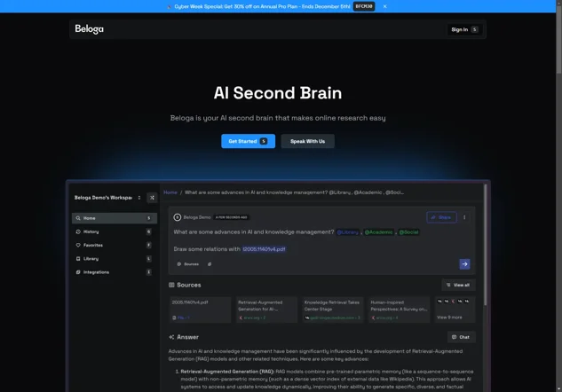Open the 2005.11401v4.pdf source card
Screen dimensions: 562x392
click(x=200, y=310)
